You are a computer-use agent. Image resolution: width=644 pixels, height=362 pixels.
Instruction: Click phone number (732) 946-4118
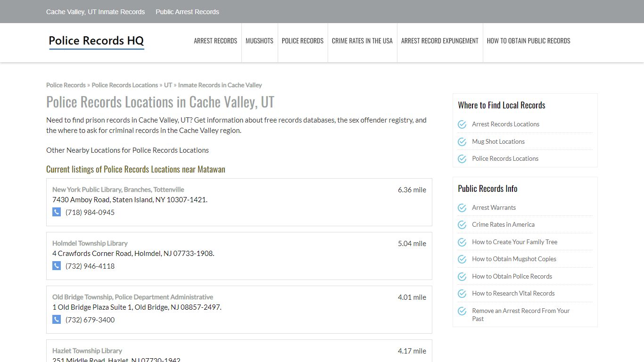click(x=90, y=266)
